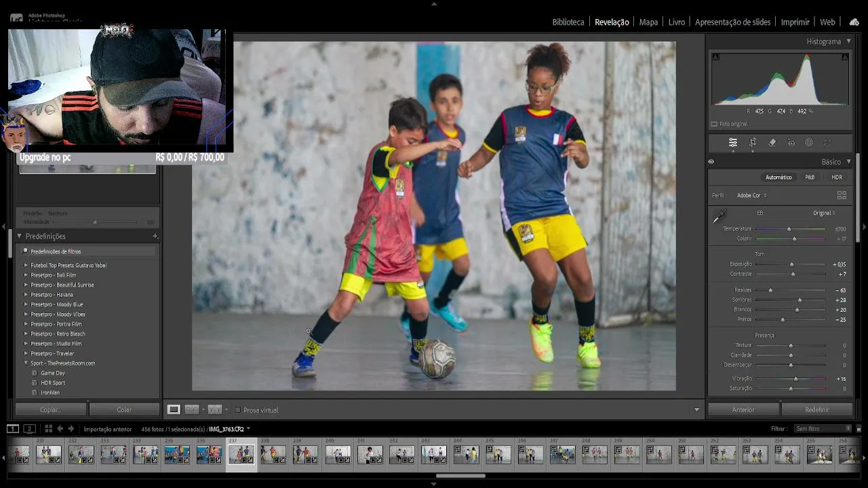
Task: Apply the Game Day preset
Action: [x=53, y=373]
